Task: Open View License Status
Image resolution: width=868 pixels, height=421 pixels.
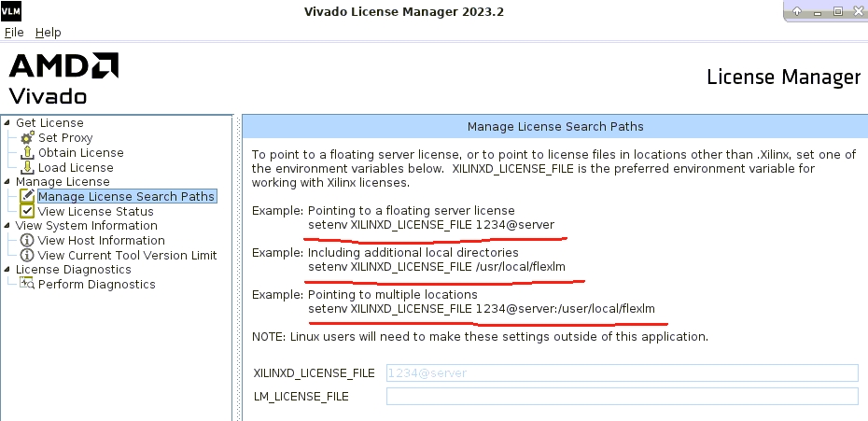Action: pyautogui.click(x=96, y=211)
